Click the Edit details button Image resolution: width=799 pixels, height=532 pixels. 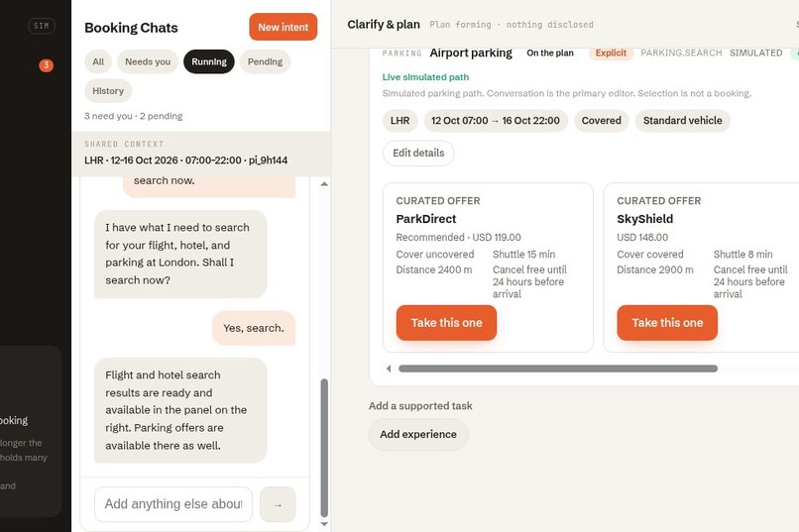[x=418, y=153]
